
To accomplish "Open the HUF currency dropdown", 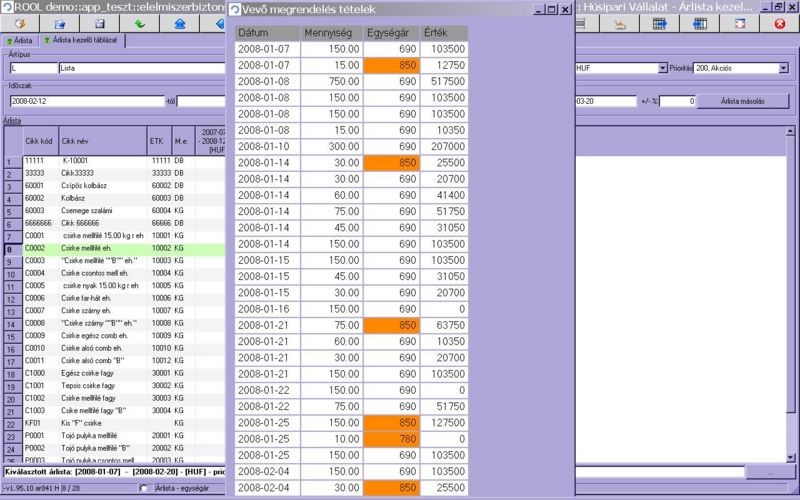I will [662, 68].
